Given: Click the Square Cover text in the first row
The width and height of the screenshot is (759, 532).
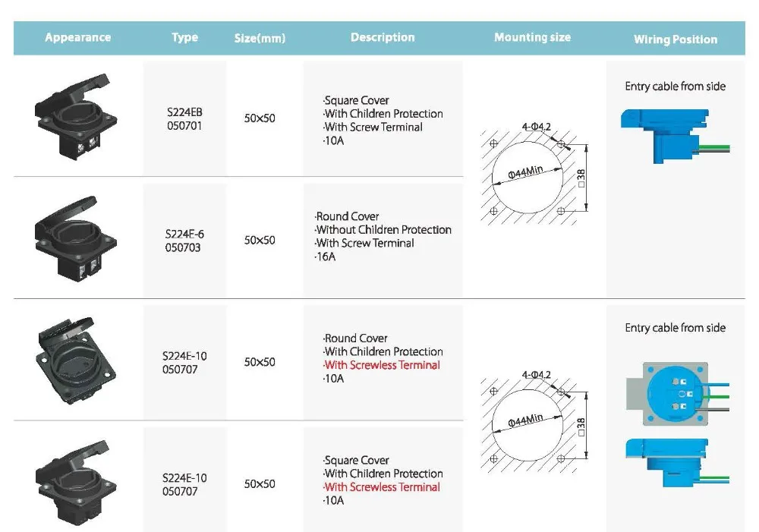Looking at the screenshot, I should click(357, 100).
